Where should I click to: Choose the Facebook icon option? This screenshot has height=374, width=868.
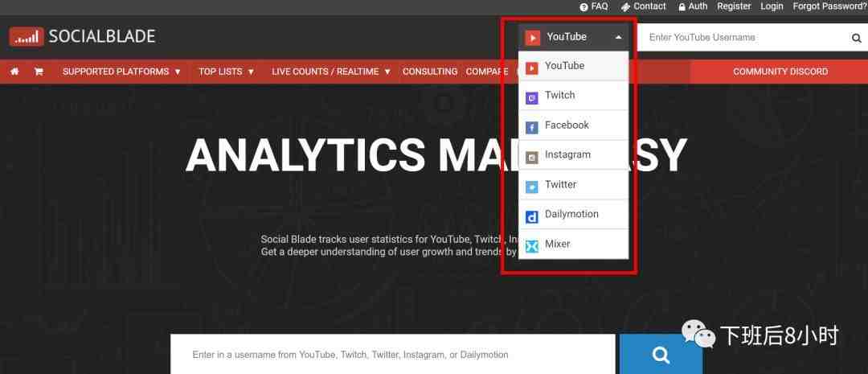(531, 127)
